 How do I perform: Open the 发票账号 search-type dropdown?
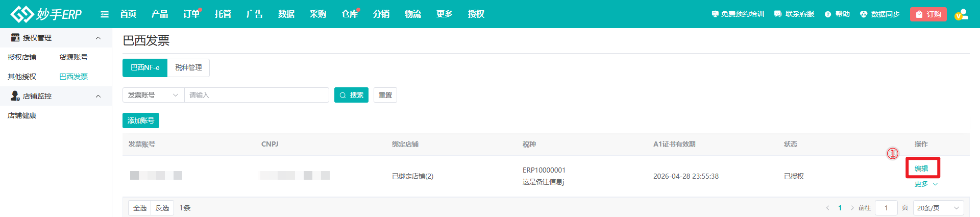point(153,95)
